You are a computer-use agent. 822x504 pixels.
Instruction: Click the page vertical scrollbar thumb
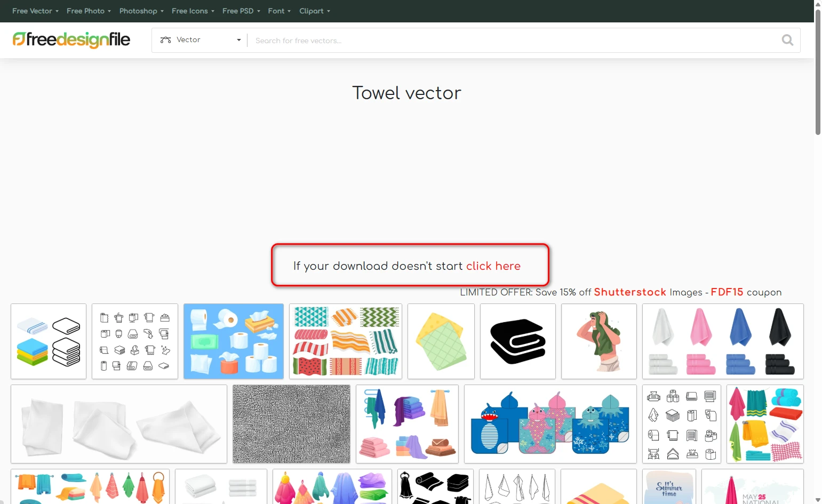tap(818, 69)
